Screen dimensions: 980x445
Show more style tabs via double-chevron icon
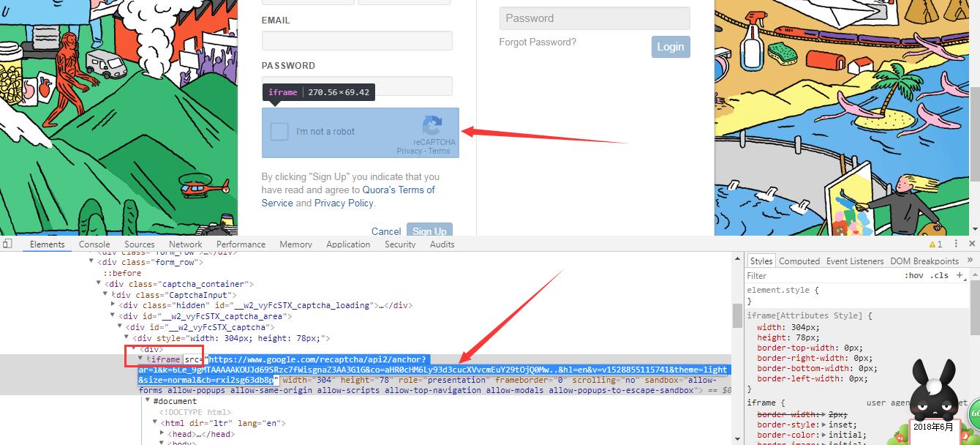point(970,261)
